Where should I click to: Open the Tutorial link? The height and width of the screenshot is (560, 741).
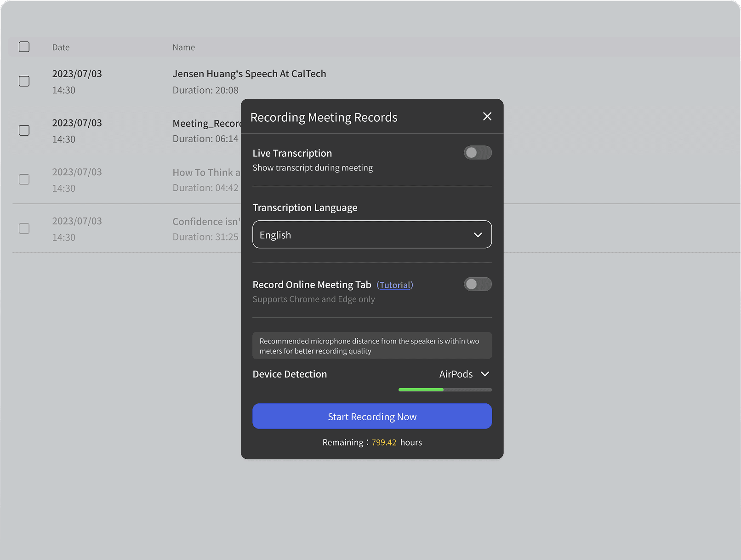[395, 285]
